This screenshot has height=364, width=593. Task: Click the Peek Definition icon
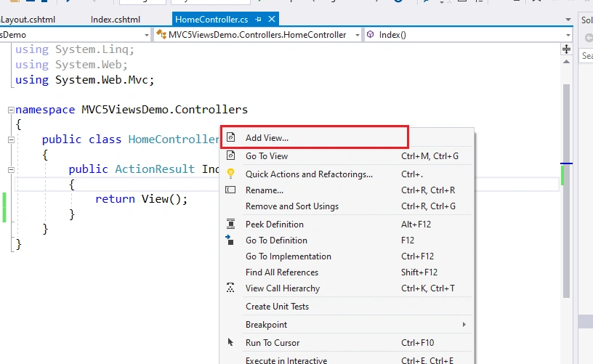[230, 224]
